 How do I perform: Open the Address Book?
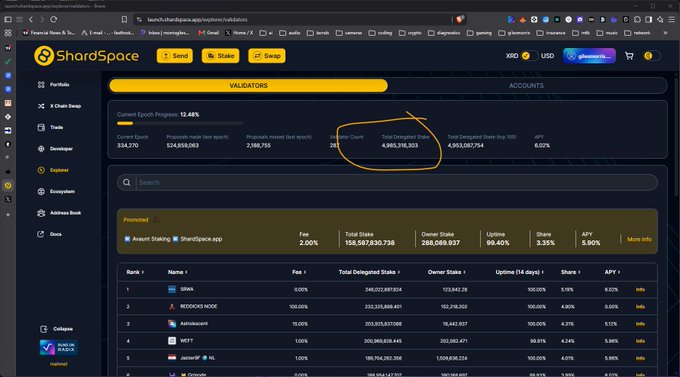(x=59, y=213)
